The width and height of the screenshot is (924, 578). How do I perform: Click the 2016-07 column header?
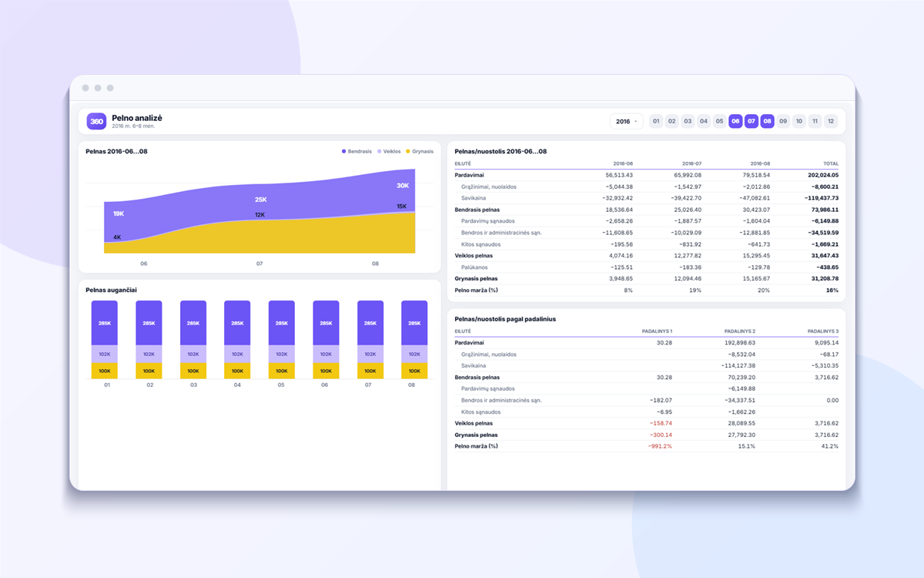[x=691, y=163]
